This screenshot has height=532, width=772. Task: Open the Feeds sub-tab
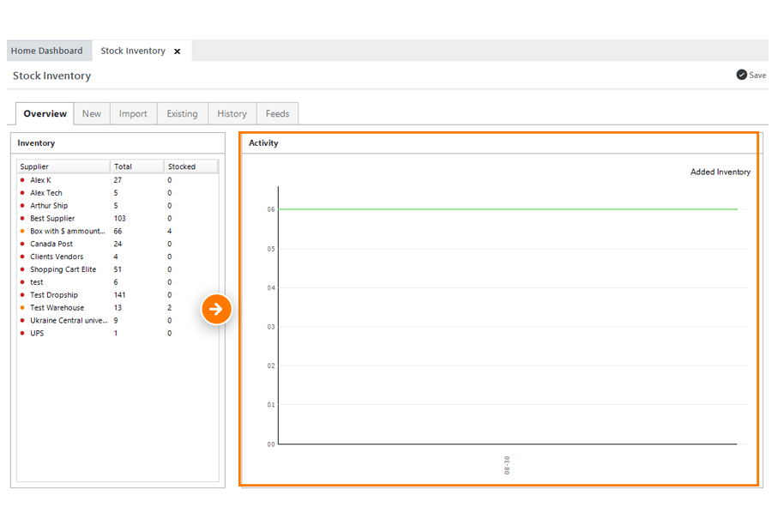277,114
